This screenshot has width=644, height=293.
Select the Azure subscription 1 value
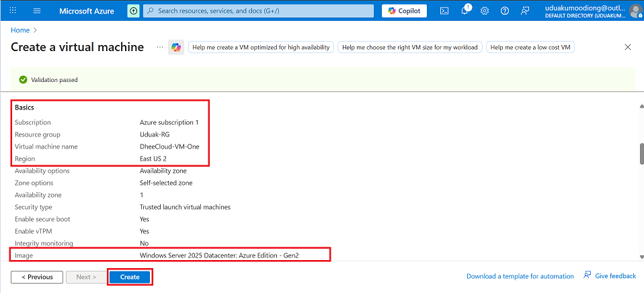coord(169,122)
